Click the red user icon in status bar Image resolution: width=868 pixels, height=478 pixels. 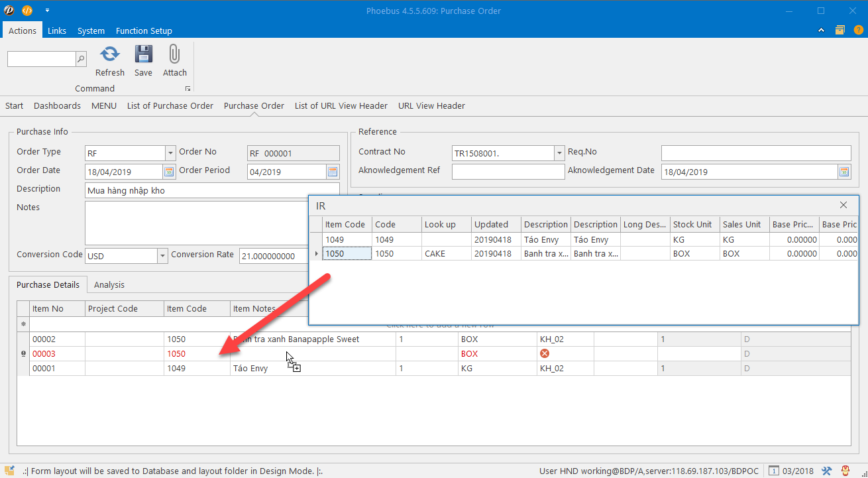(845, 471)
